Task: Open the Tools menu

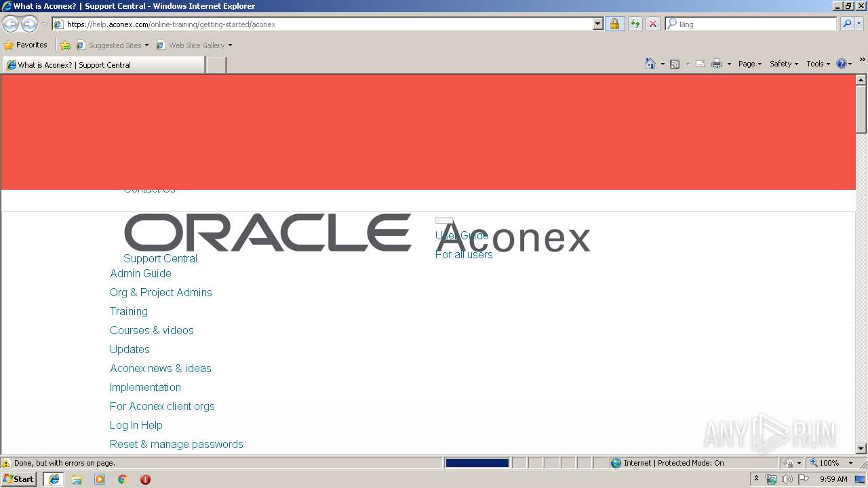Action: coord(818,64)
